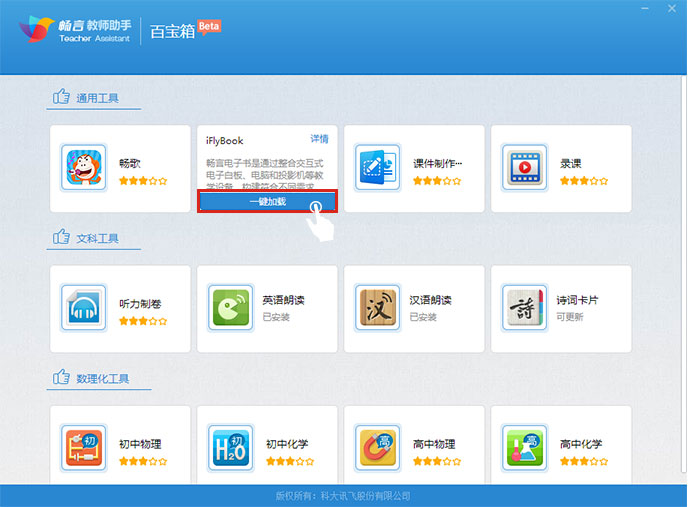The width and height of the screenshot is (688, 507).
Task: Click the star rating under 听力制卷
Action: pos(143,321)
